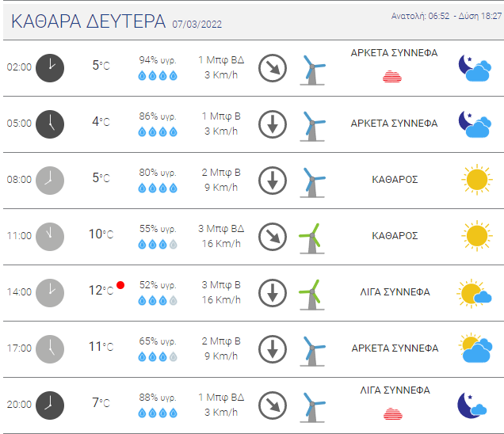Click the 3 Μποφ ΒΔ wind text at 11:00
The image size is (504, 434).
pyautogui.click(x=221, y=229)
